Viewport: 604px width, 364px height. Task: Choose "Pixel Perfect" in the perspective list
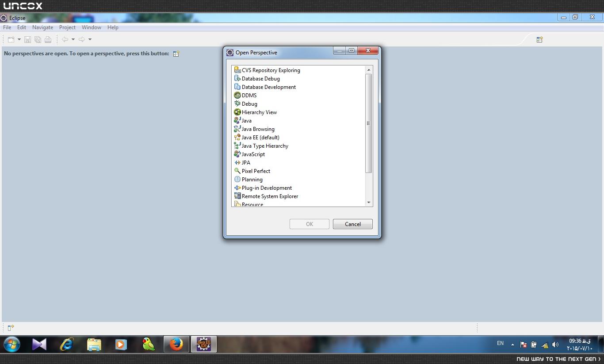coord(256,171)
